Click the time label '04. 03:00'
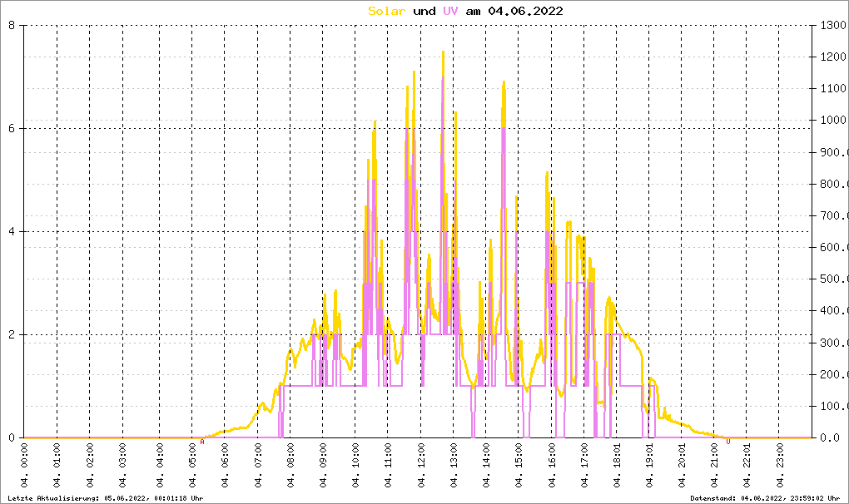 (x=123, y=465)
